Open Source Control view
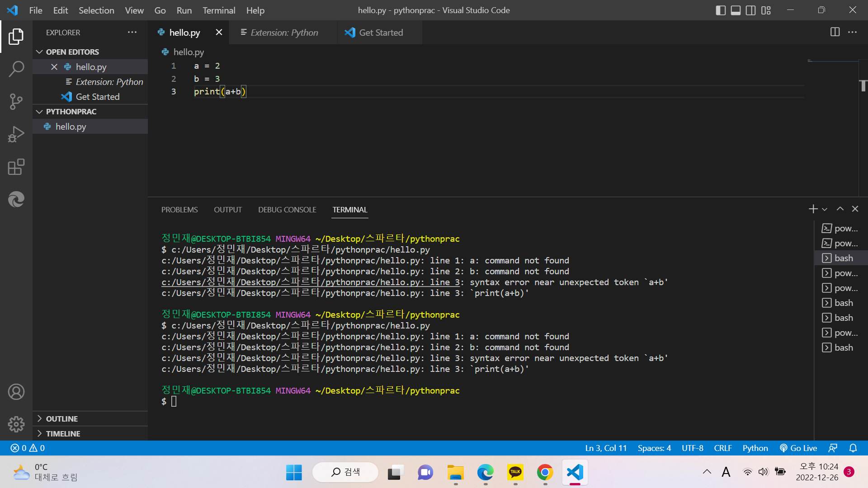This screenshot has width=868, height=488. coord(16,102)
